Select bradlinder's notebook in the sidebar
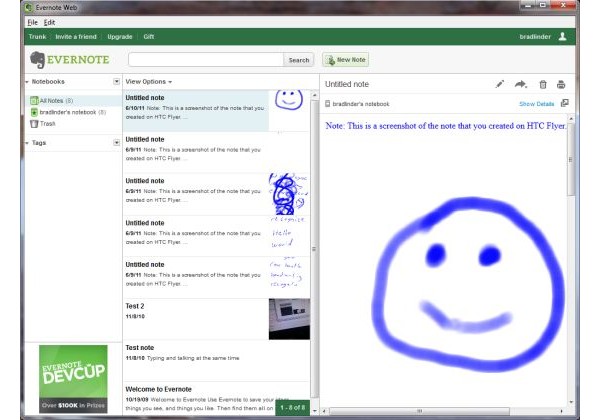Image resolution: width=600 pixels, height=420 pixels. [x=73, y=112]
